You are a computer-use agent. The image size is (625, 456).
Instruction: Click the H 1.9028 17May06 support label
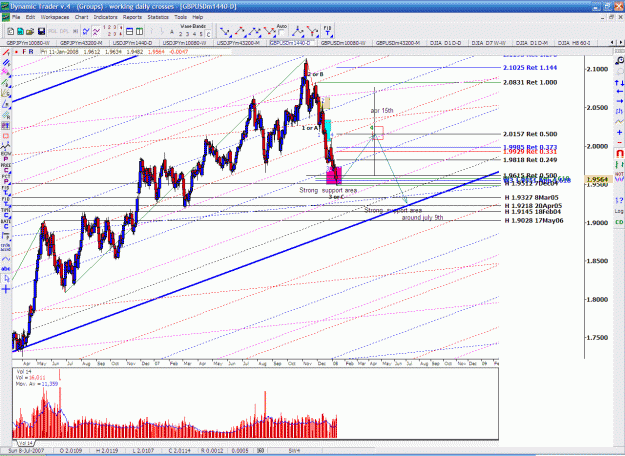534,220
